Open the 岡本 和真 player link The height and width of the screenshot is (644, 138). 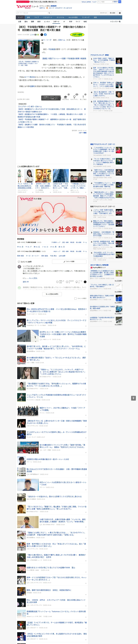coord(21,256)
